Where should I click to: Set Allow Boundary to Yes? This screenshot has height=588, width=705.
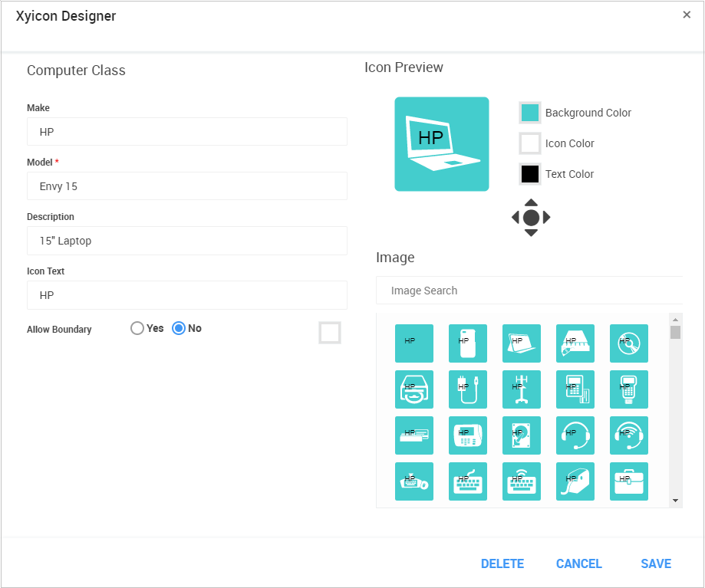(x=137, y=328)
